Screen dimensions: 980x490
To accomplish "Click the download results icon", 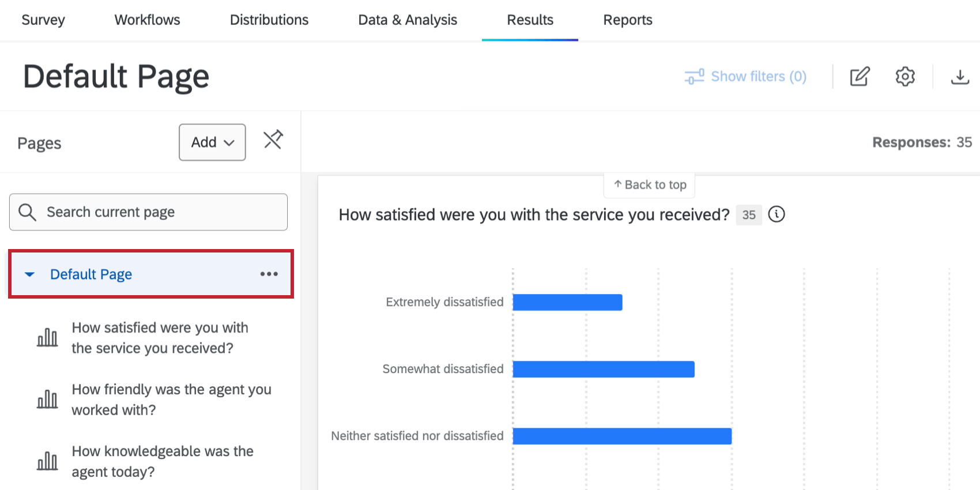I will pos(960,77).
